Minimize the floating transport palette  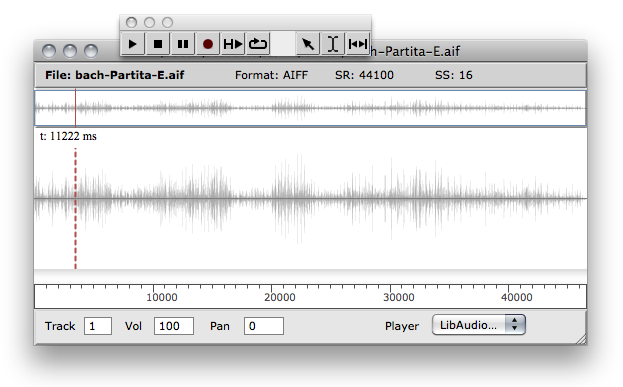(x=149, y=23)
